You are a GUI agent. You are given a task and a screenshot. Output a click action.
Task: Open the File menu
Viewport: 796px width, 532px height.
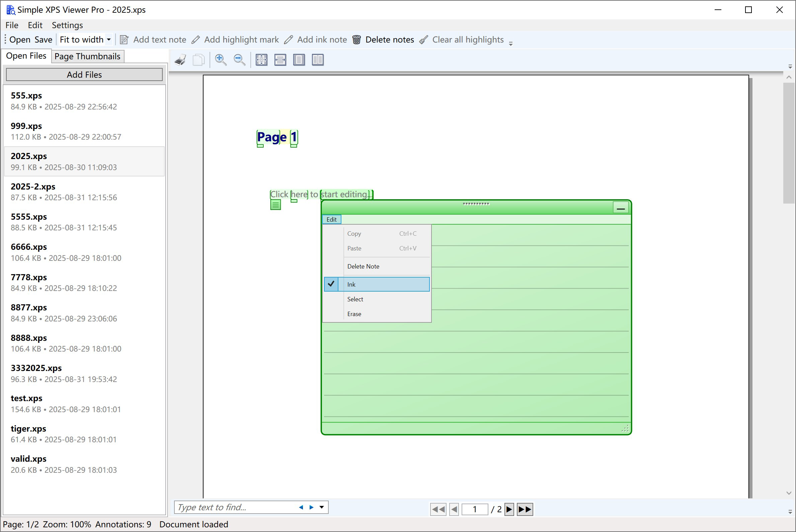pyautogui.click(x=12, y=25)
